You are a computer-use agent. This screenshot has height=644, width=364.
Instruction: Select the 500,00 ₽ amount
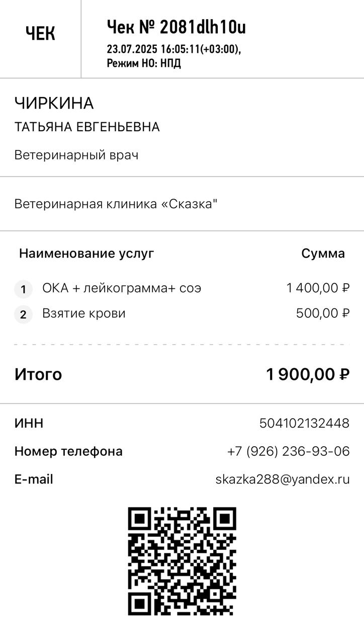tap(322, 313)
